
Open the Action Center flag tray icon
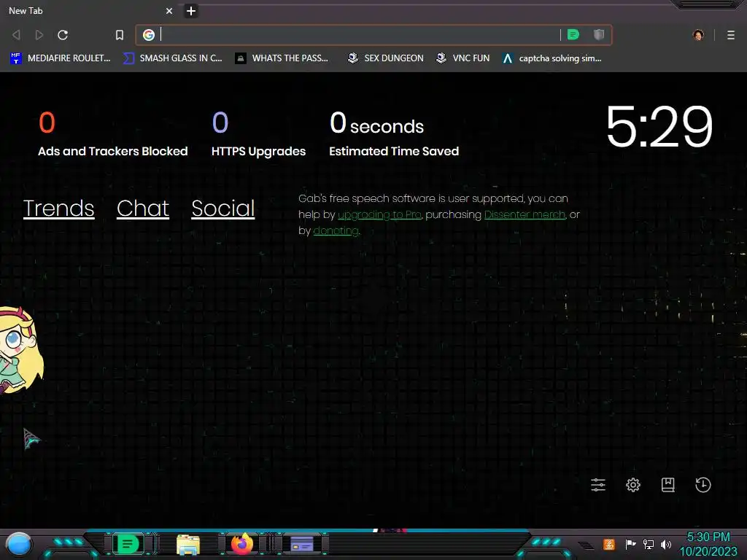coord(631,544)
